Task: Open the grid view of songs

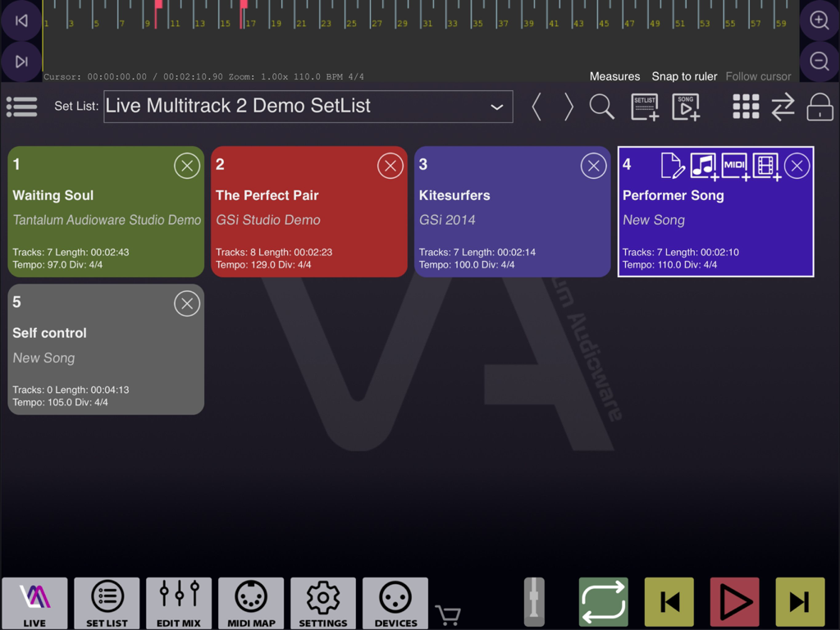Action: (746, 107)
